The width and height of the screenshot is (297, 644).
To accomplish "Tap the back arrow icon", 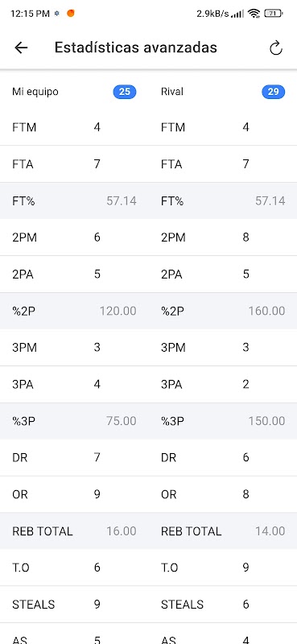I will coord(21,47).
